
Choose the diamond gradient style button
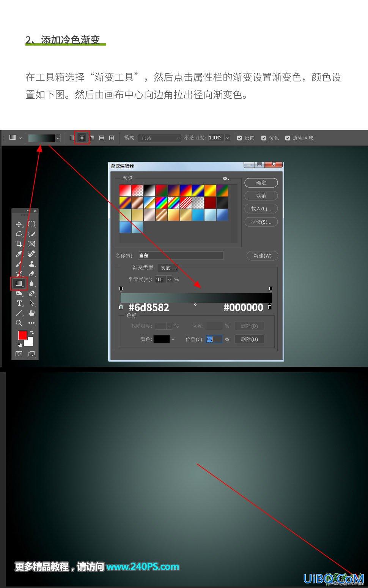point(112,138)
